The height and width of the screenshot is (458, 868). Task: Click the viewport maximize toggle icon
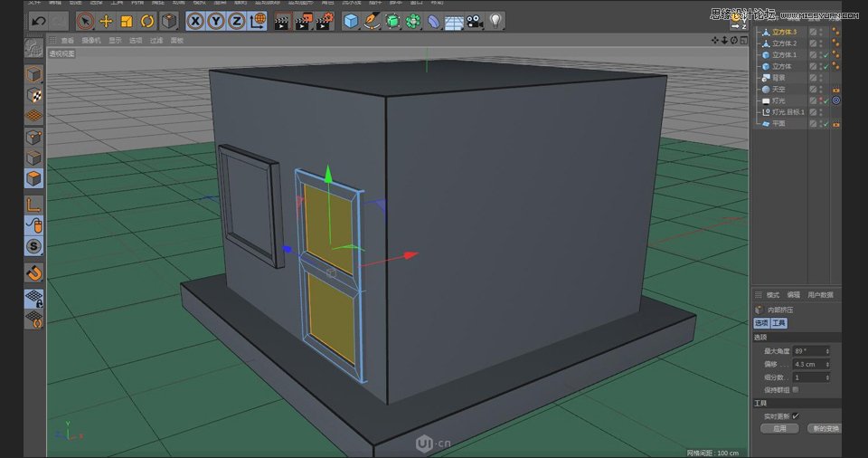pos(743,41)
